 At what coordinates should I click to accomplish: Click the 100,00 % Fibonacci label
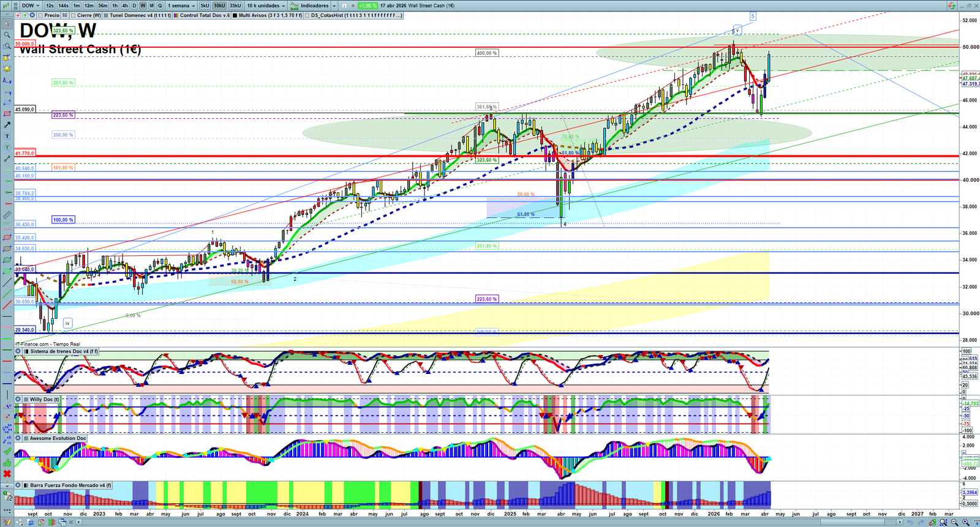[63, 220]
